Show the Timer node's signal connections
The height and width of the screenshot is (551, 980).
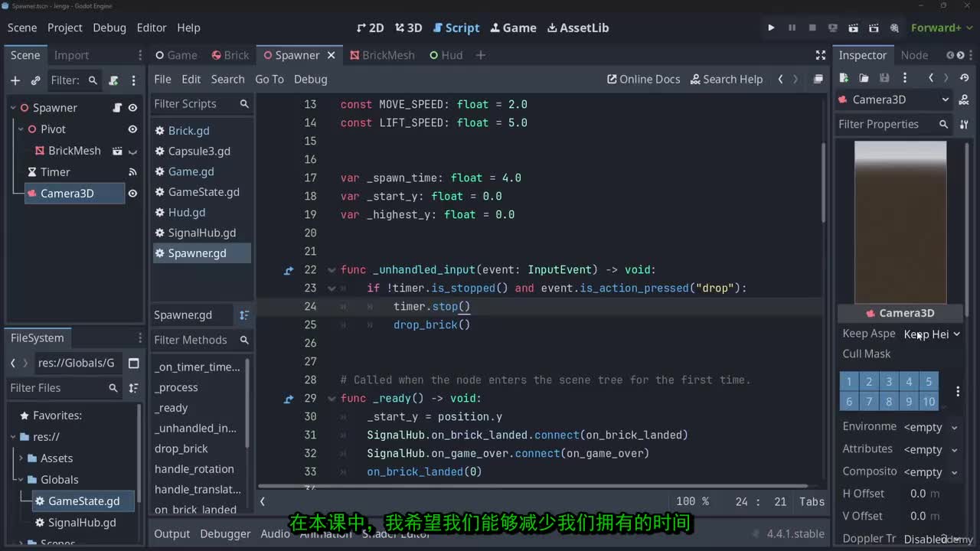[132, 172]
